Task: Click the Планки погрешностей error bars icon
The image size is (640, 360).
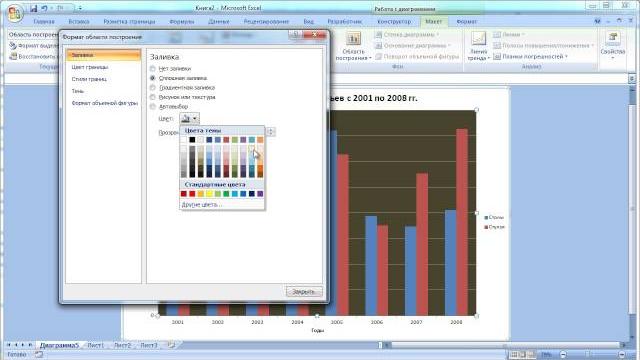Action: pos(497,57)
